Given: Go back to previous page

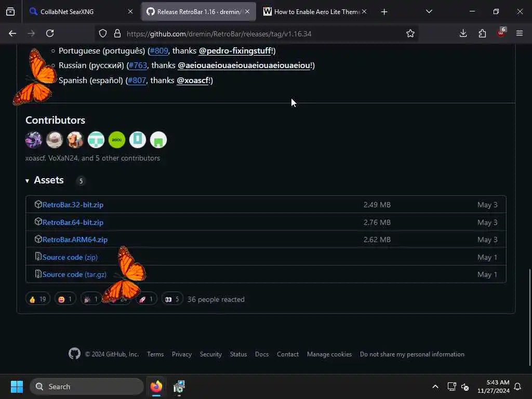Looking at the screenshot, I should coord(12,33).
